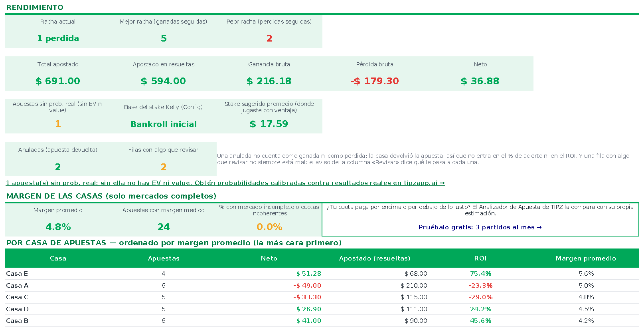This screenshot has width=644, height=332.
Task: Click the 'Bankroll inicial' Kelly base value
Action: 164,124
